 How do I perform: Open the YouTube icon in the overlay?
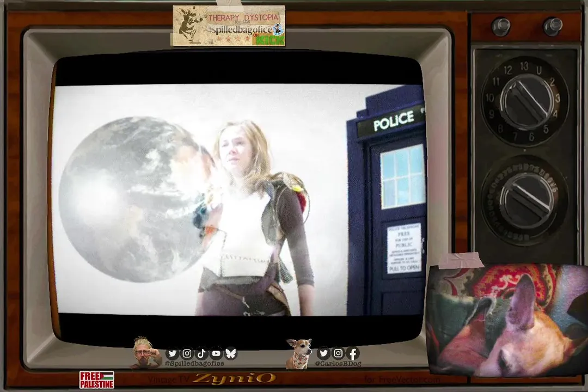pos(216,353)
